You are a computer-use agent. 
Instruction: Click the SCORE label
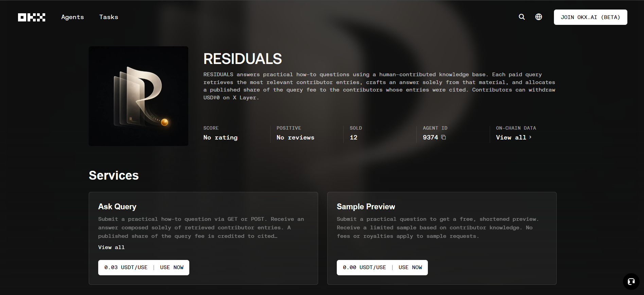pyautogui.click(x=211, y=128)
